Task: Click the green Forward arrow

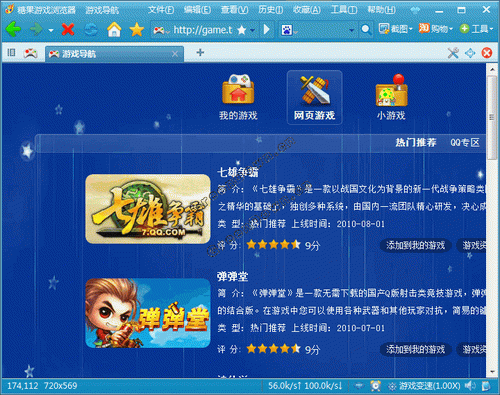Action: [x=36, y=30]
